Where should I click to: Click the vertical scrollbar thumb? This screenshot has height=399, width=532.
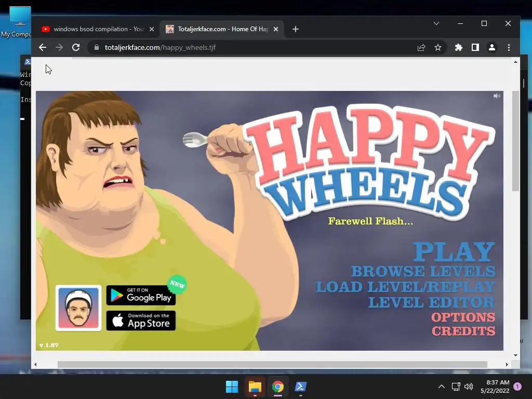coord(516,141)
